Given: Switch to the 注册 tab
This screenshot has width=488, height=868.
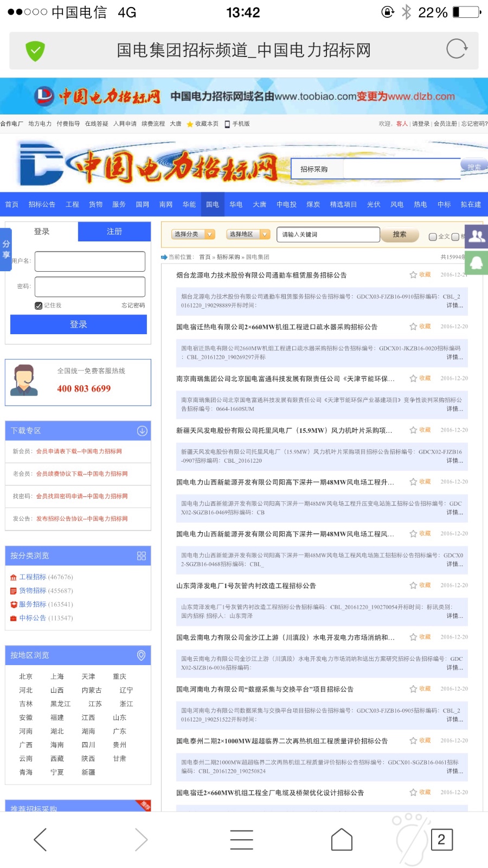Looking at the screenshot, I should tap(114, 232).
